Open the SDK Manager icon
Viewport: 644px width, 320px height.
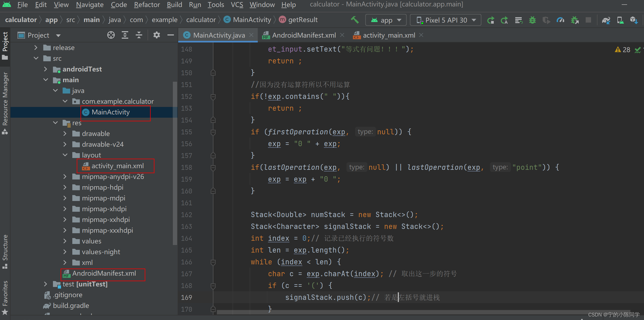(x=634, y=20)
